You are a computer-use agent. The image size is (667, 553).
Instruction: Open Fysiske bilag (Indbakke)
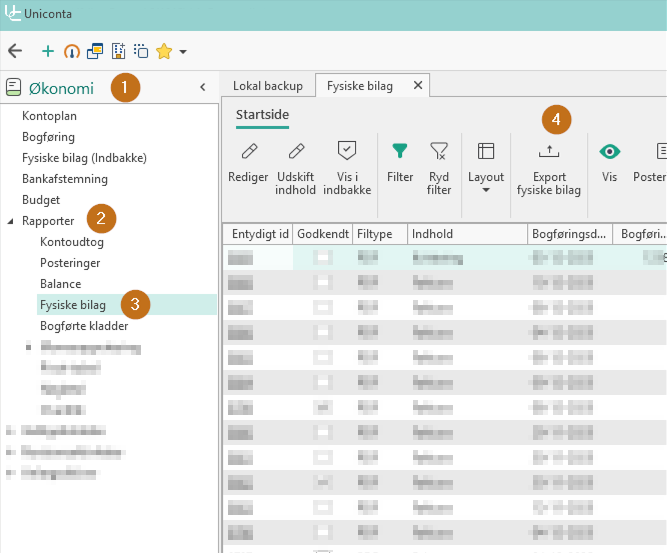pos(84,158)
